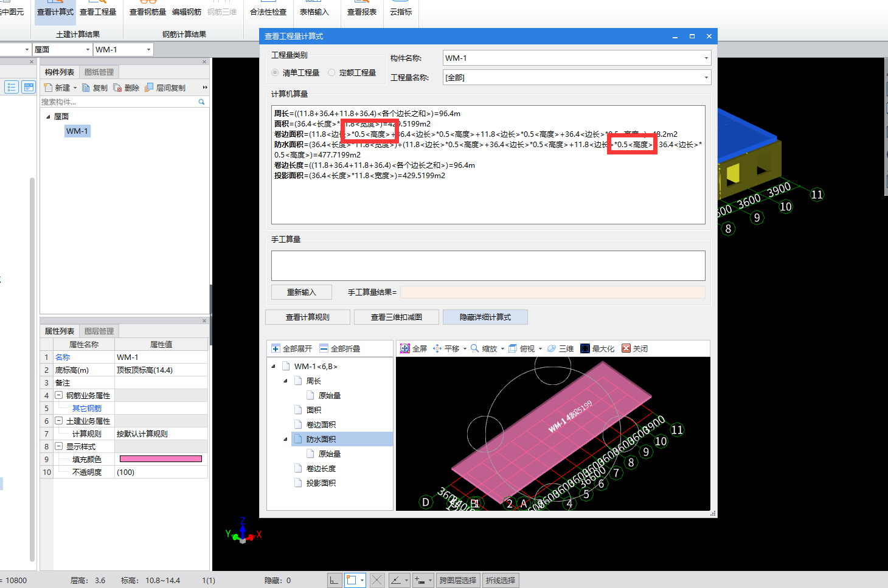
Task: Click into 手工算量 input area
Action: pyautogui.click(x=488, y=266)
